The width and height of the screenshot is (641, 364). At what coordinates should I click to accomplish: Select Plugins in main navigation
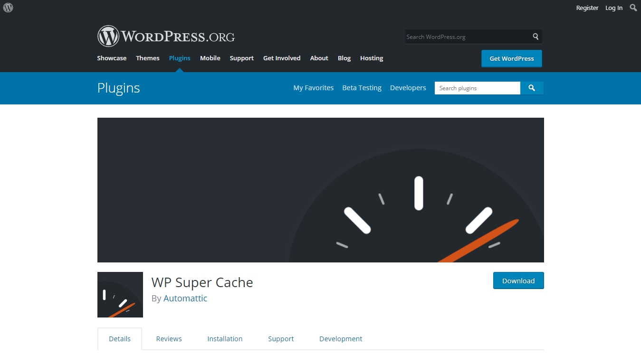[180, 58]
